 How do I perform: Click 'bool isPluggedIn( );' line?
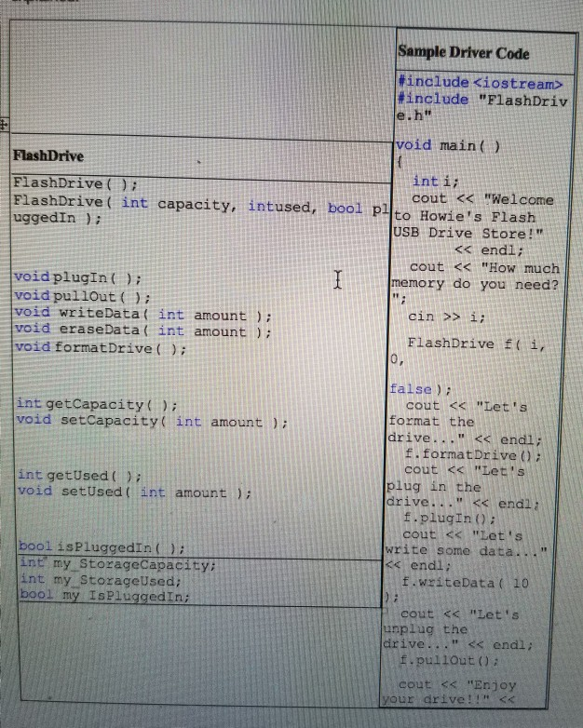(102, 547)
